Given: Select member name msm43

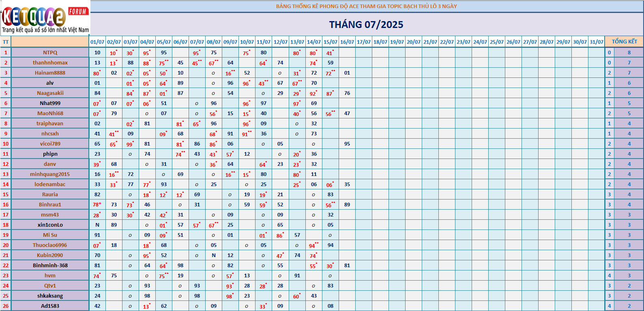Looking at the screenshot, I should click(x=50, y=214).
